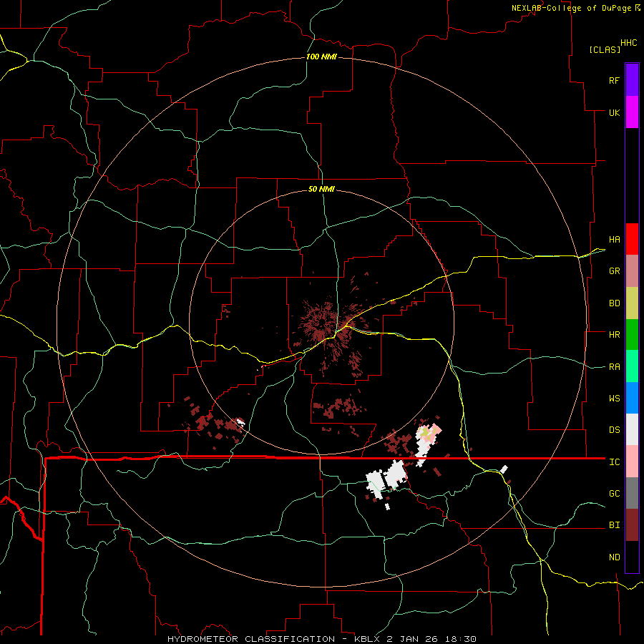Click the HHC product code label
Image resolution: width=644 pixels, height=644 pixels.
(x=628, y=43)
